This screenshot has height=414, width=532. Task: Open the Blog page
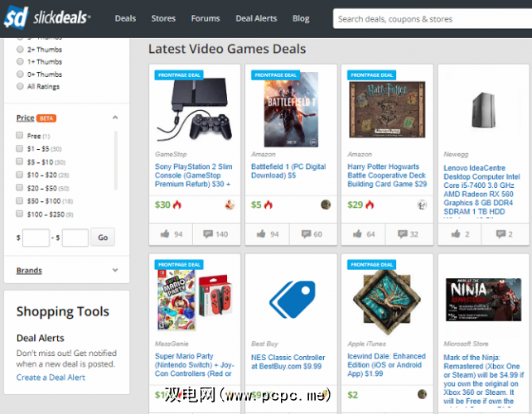click(301, 18)
